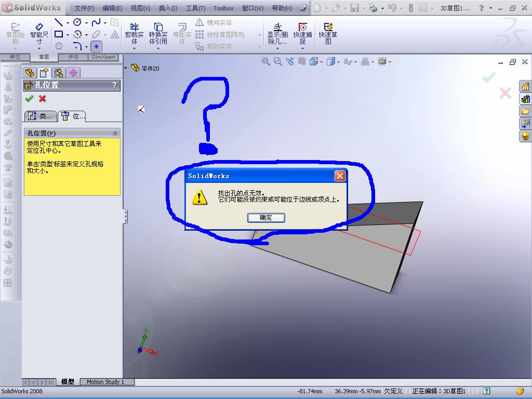Select the Motion Study 1 bottom tab
This screenshot has height=399, width=532.
[x=105, y=382]
